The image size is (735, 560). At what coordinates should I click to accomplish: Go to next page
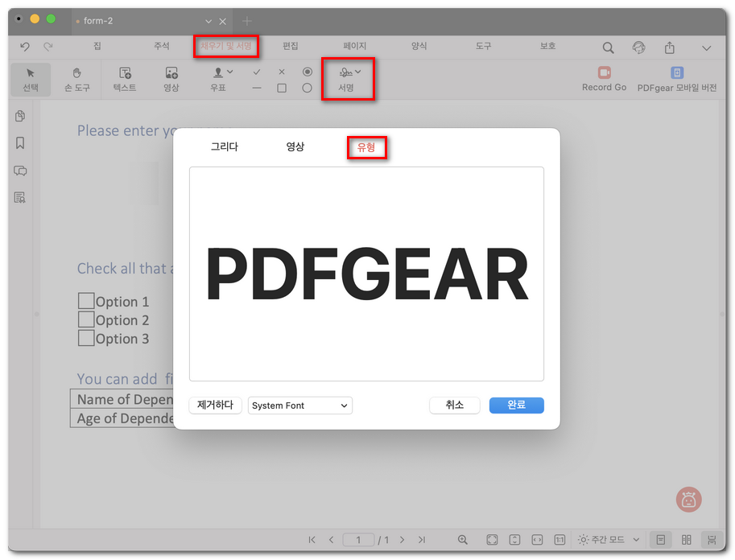point(402,540)
